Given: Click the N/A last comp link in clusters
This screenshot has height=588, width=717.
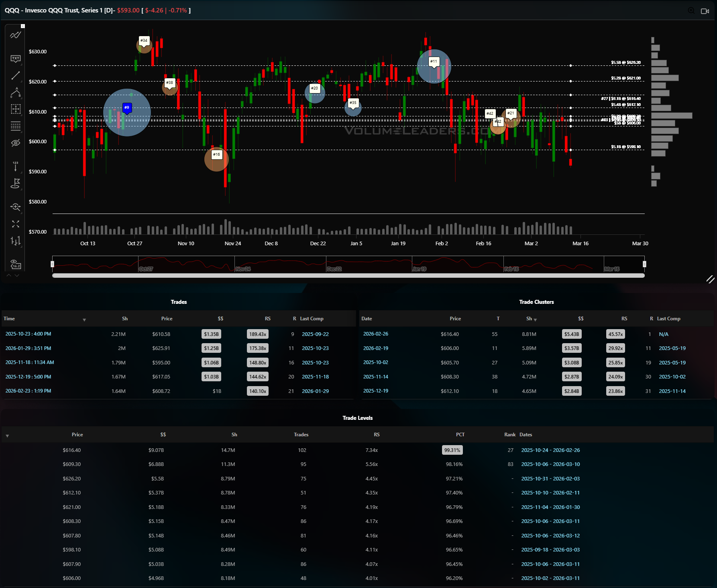Looking at the screenshot, I should [x=664, y=334].
